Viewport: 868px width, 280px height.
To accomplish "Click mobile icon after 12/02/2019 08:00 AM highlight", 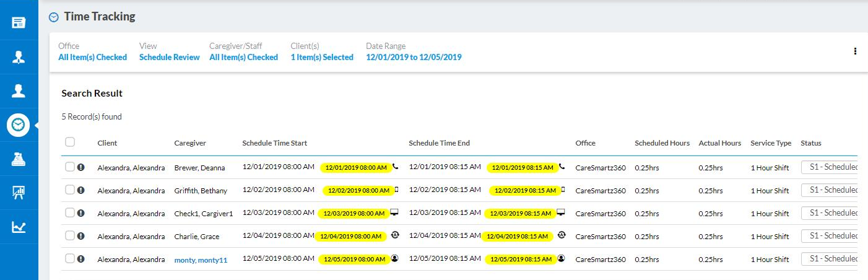I will [x=397, y=190].
